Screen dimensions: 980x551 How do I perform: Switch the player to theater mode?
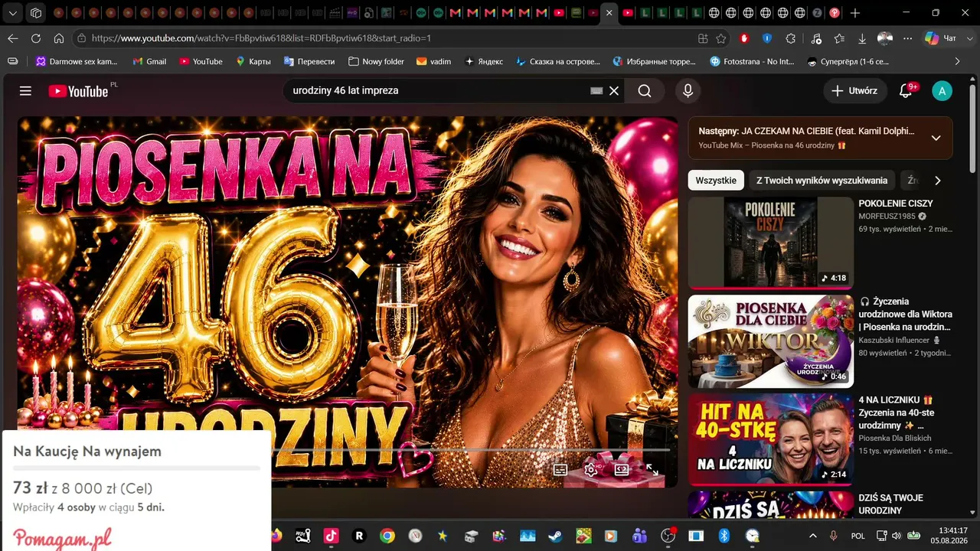click(x=622, y=469)
